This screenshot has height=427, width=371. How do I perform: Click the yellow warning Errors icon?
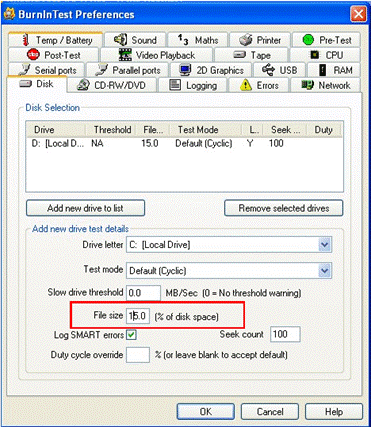pos(246,85)
